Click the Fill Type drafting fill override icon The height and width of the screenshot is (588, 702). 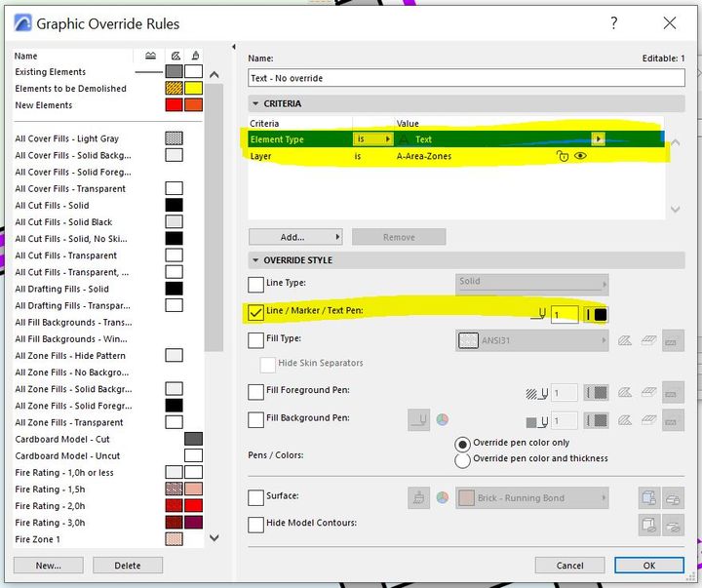click(673, 340)
